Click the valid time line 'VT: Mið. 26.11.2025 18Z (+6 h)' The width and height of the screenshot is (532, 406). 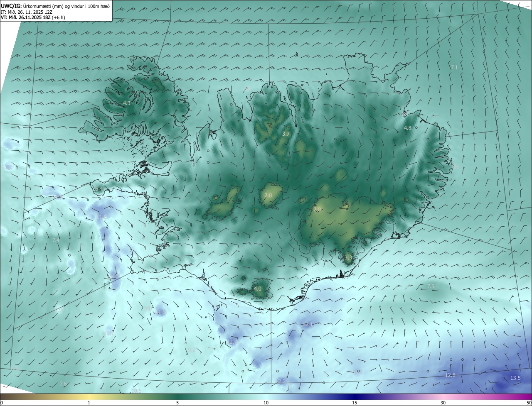(x=33, y=17)
